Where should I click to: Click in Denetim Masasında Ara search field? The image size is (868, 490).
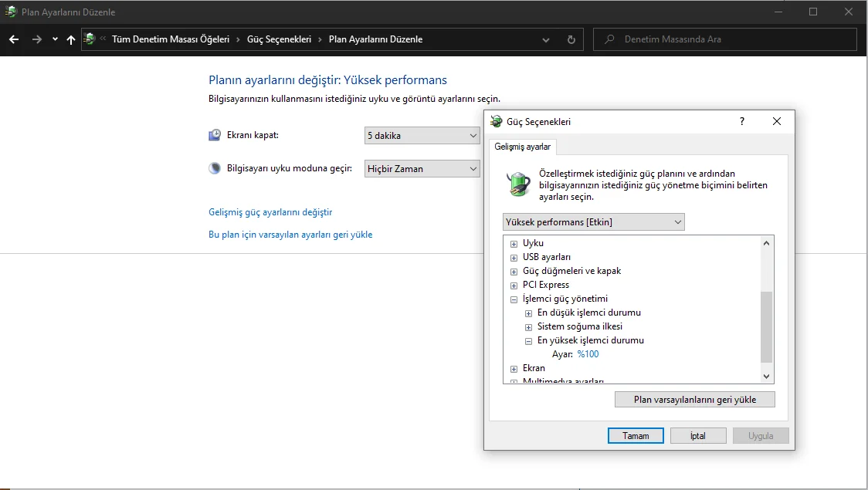734,39
